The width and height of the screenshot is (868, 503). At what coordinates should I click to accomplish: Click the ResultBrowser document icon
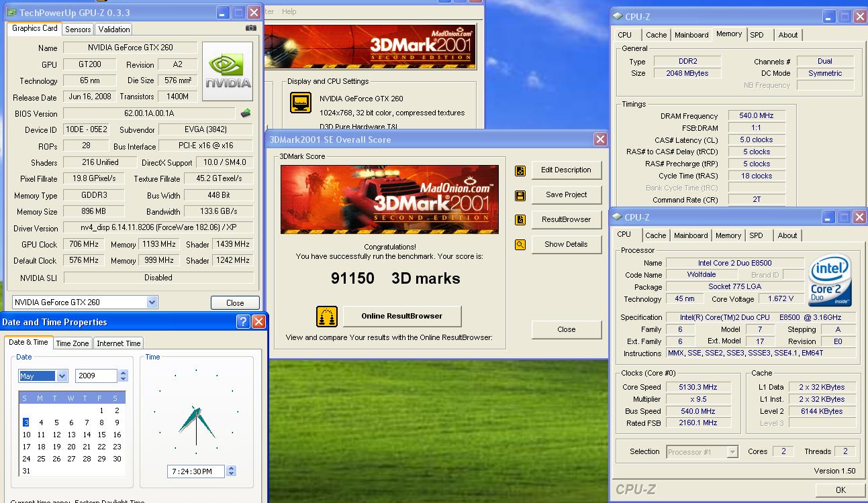[x=520, y=220]
